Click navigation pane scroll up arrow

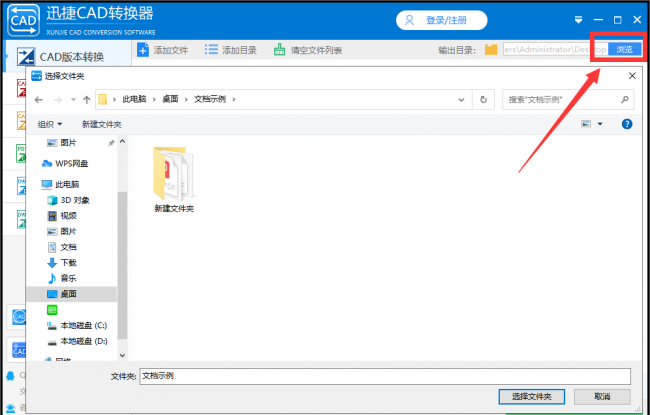tap(122, 141)
